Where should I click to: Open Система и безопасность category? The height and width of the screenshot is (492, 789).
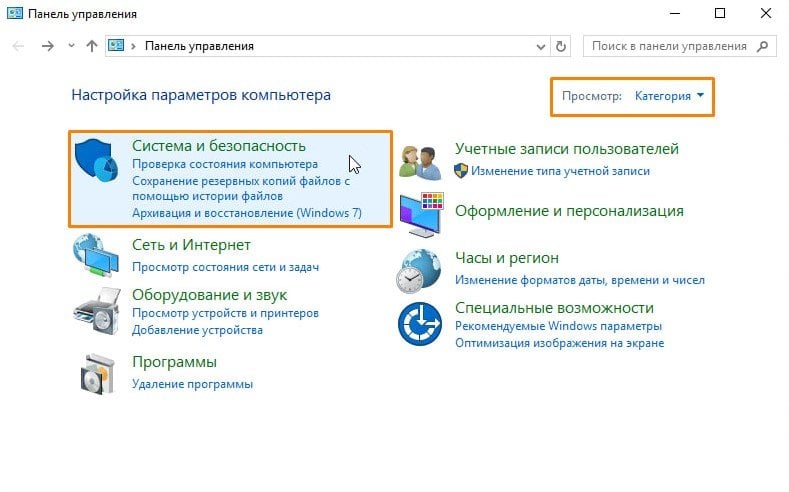pos(219,145)
